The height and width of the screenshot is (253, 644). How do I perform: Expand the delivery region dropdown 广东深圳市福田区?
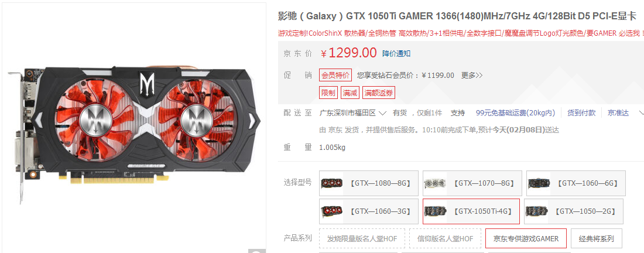tap(353, 113)
